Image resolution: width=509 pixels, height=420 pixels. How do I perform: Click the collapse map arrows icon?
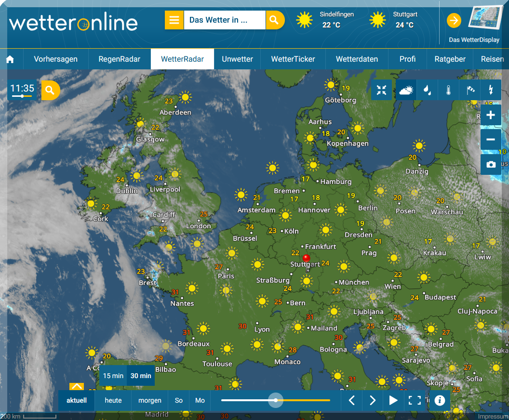point(381,90)
